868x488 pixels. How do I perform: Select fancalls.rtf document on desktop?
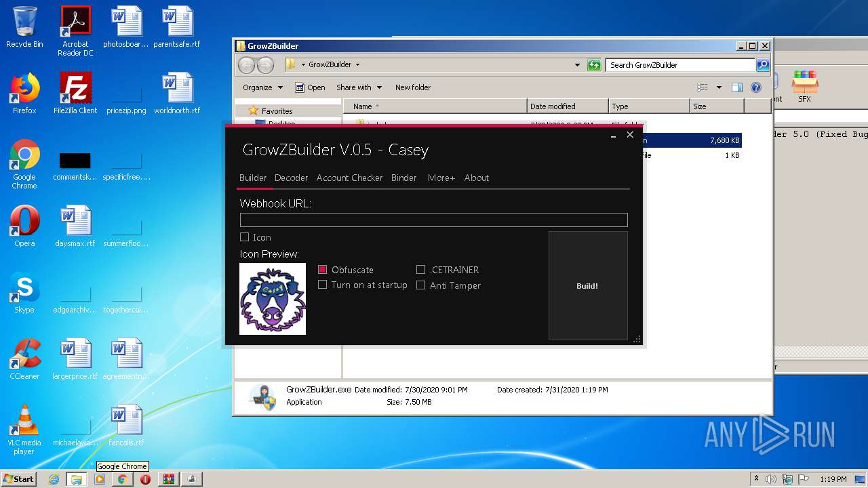(126, 426)
